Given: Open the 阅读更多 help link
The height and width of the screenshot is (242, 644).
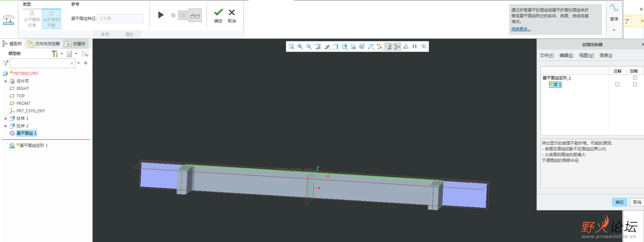Looking at the screenshot, I should [521, 29].
